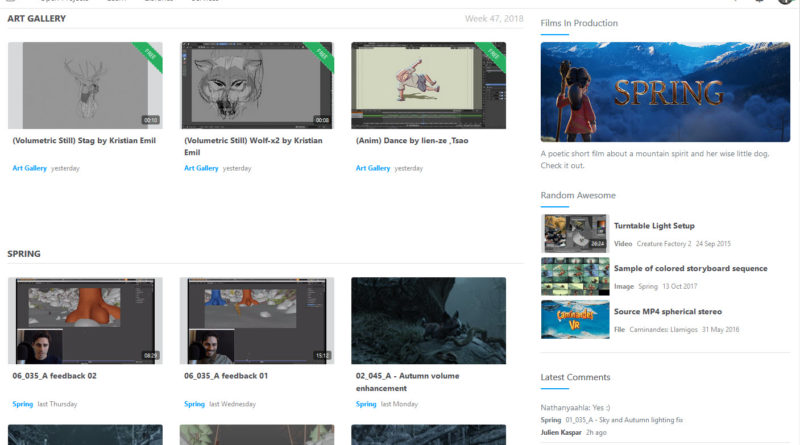Click Art Gallery link under Wolf-x2 post
The height and width of the screenshot is (445, 800).
click(x=201, y=168)
